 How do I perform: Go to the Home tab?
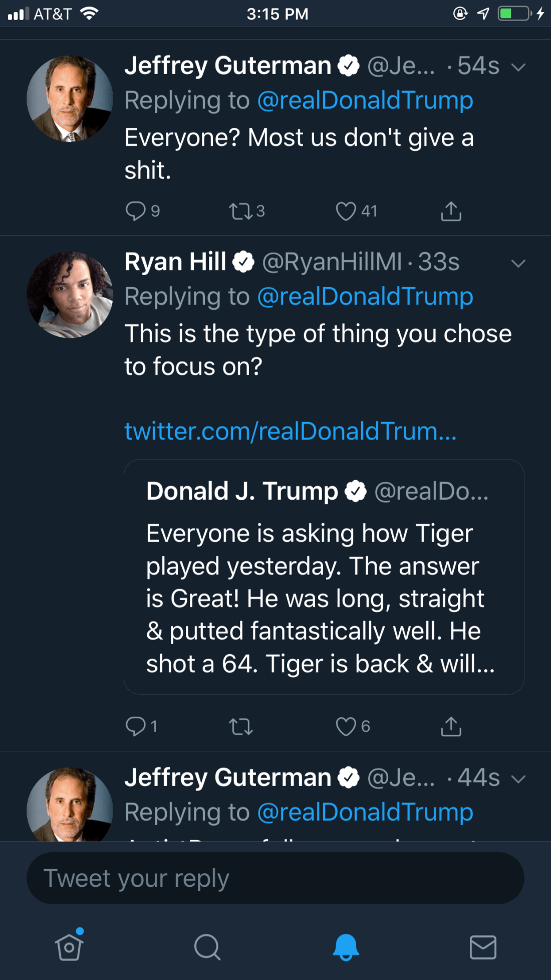pos(69,947)
